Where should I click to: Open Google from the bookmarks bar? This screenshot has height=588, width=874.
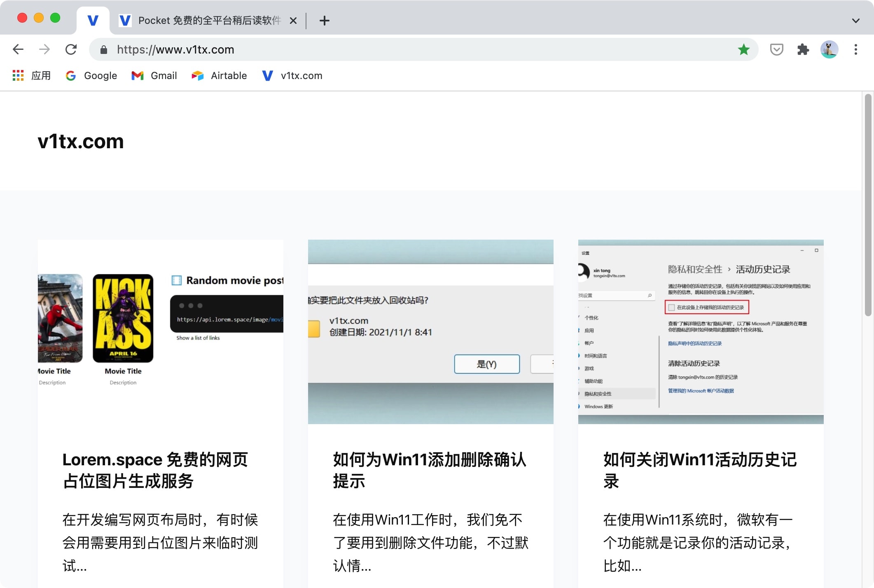point(91,75)
